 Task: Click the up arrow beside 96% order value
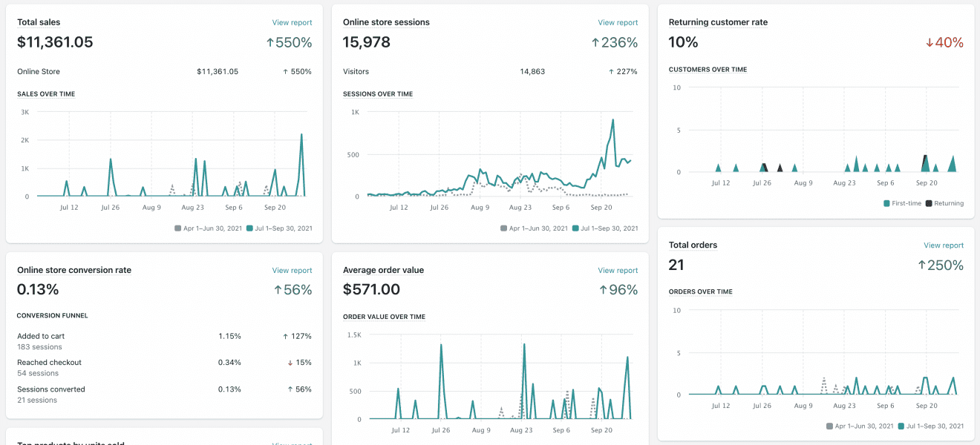[604, 291]
